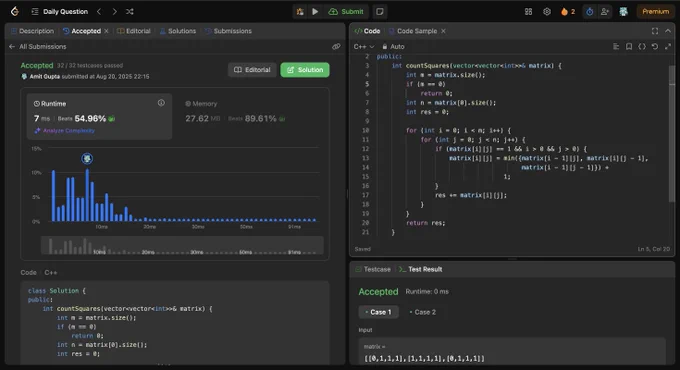The height and width of the screenshot is (370, 680).
Task: Maximize the editor panel fullscreen icon
Action: click(x=655, y=31)
